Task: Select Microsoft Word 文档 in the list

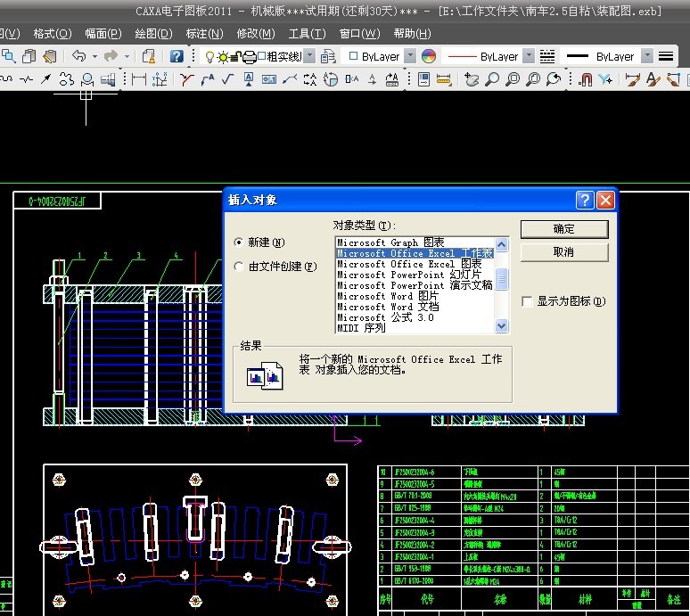Action: pyautogui.click(x=388, y=307)
